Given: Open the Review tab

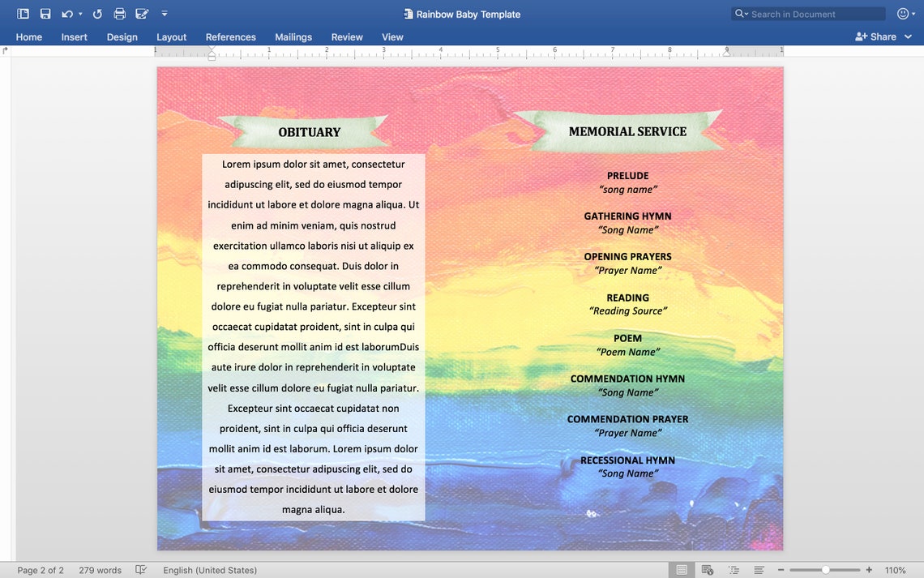Looking at the screenshot, I should point(347,36).
